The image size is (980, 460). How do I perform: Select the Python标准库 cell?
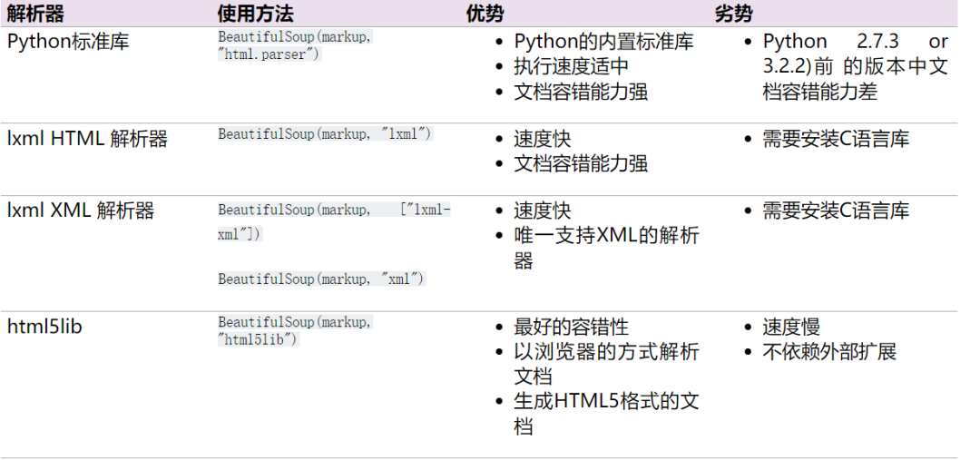67,42
